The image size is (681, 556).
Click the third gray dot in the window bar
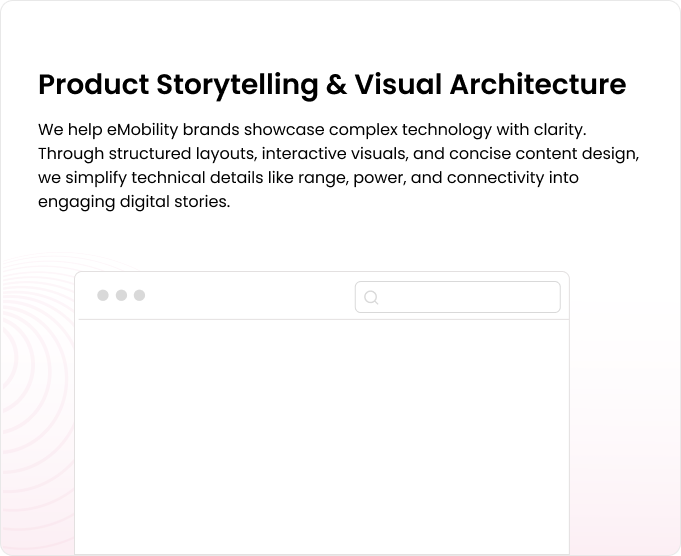[139, 295]
